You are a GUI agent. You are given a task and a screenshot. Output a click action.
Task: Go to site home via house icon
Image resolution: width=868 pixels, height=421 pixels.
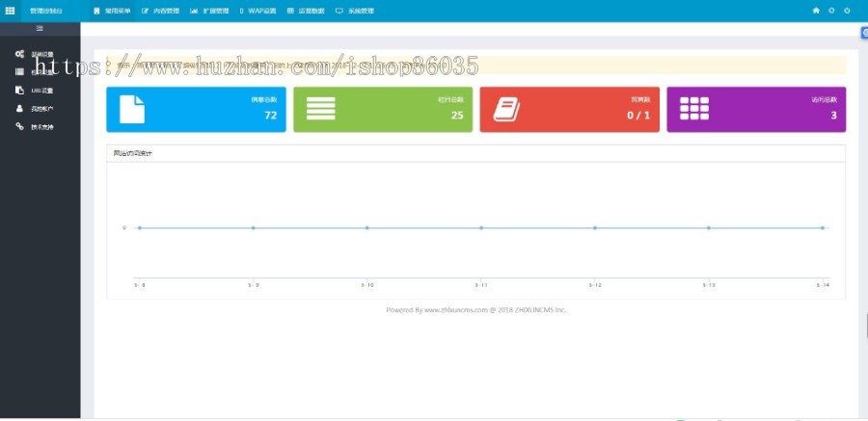click(816, 11)
